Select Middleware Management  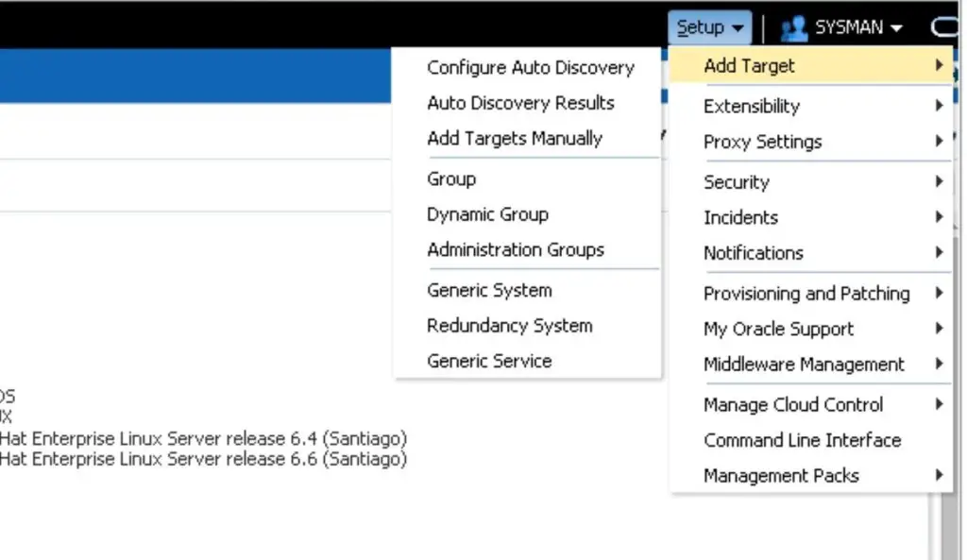pyautogui.click(x=803, y=365)
